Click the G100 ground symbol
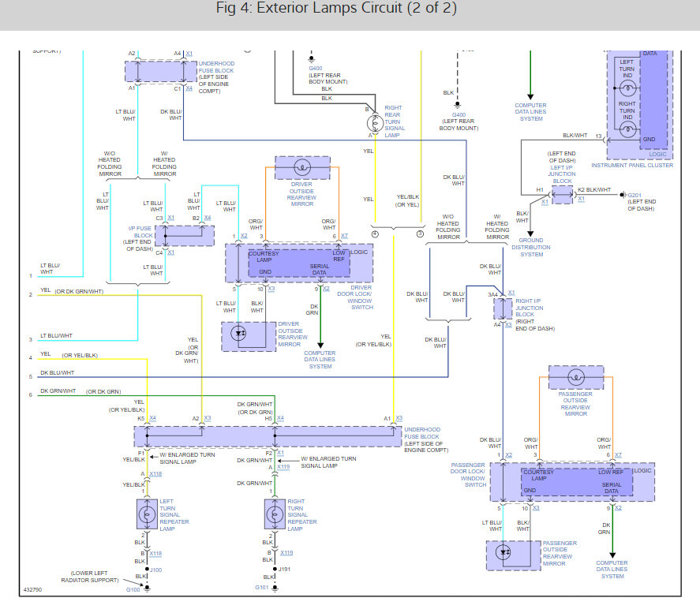The height and width of the screenshot is (609, 700). tap(147, 589)
